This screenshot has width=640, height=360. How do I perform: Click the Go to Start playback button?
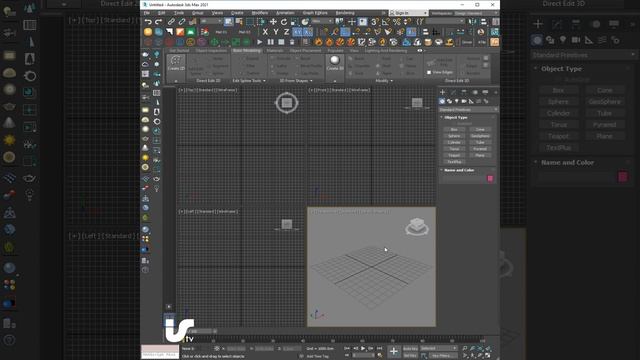[347, 349]
